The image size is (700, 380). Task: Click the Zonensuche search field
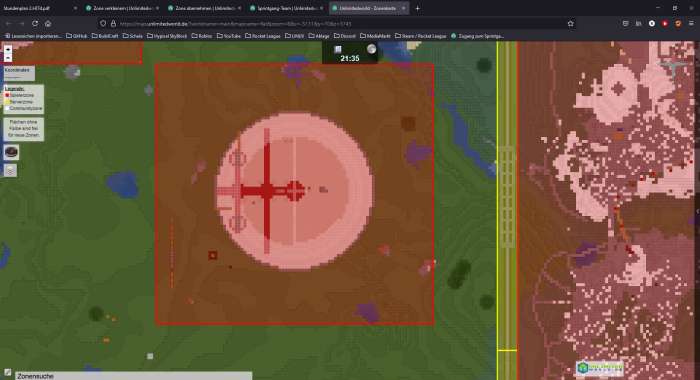pyautogui.click(x=133, y=376)
